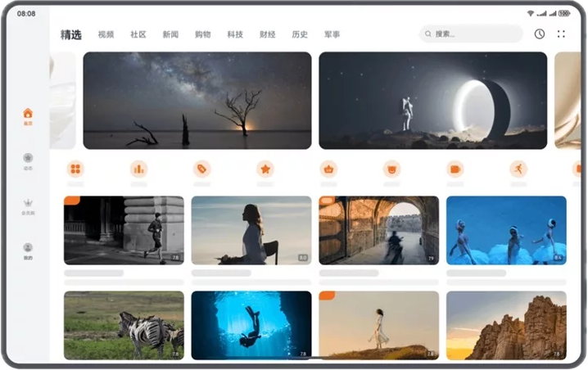The height and width of the screenshot is (370, 588).
Task: Enter fullscreen with the expand icon
Action: [561, 34]
